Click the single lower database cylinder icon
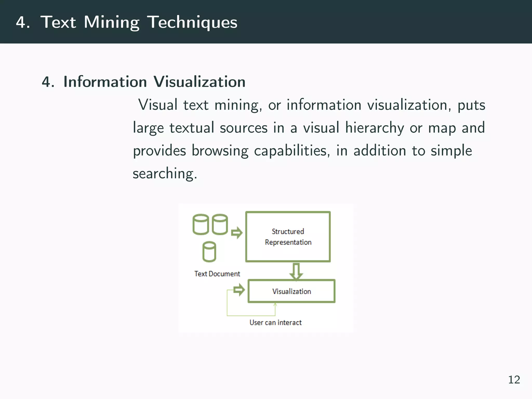 pos(209,252)
